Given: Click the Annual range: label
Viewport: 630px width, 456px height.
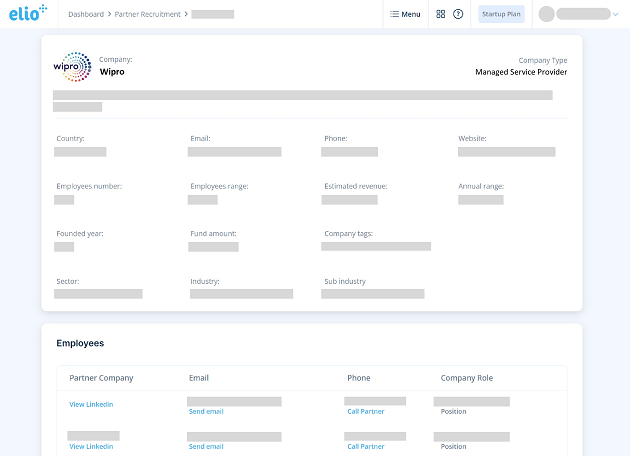Looking at the screenshot, I should (481, 186).
